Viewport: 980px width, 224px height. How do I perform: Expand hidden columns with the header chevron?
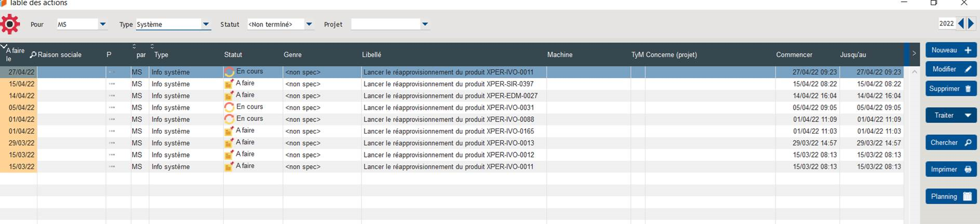(x=914, y=54)
